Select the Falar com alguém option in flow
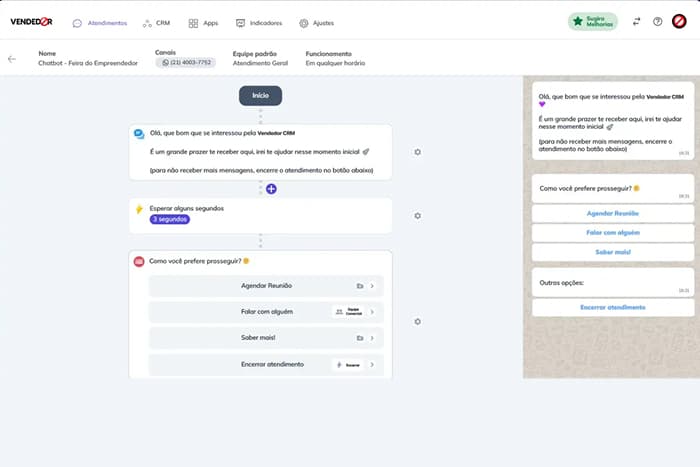 pyautogui.click(x=266, y=312)
